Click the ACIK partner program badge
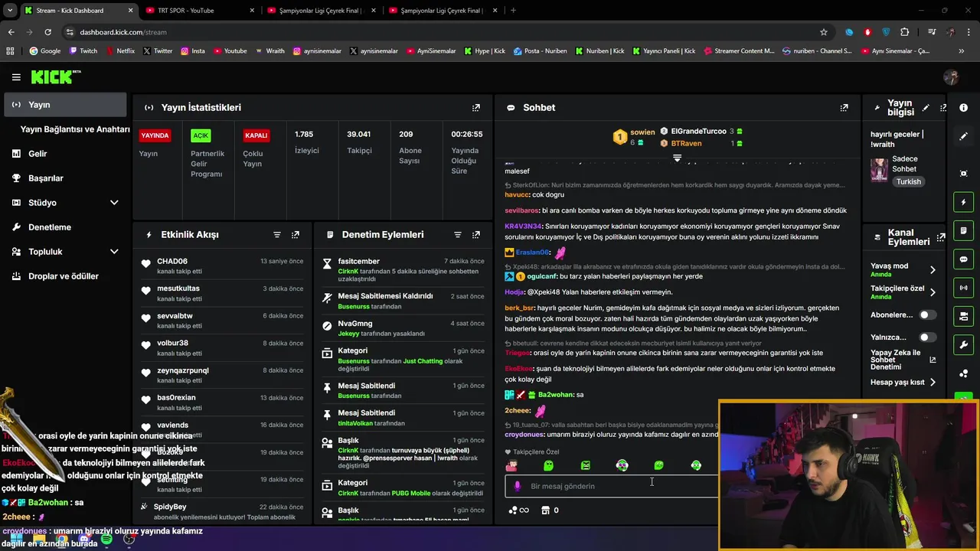The image size is (980, 551). 201,135
